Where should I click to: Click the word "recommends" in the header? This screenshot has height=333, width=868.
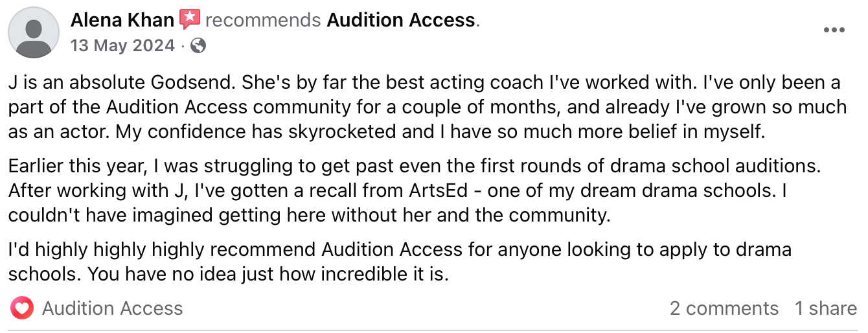(263, 21)
